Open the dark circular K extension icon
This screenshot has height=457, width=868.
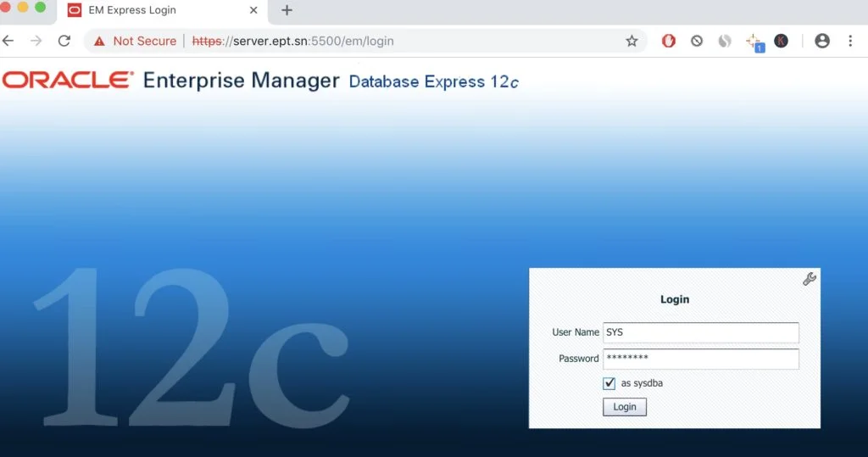click(x=781, y=41)
